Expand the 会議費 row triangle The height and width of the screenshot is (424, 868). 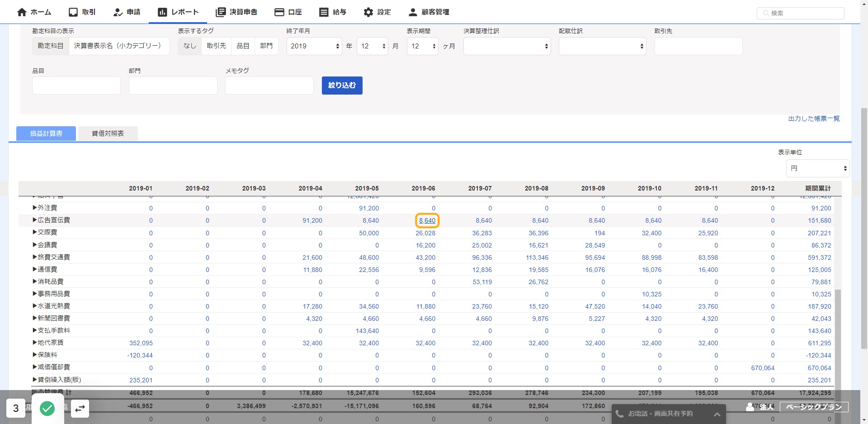[x=35, y=245]
